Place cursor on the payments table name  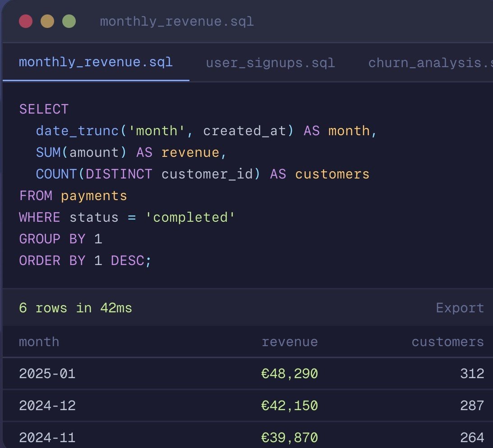point(94,196)
